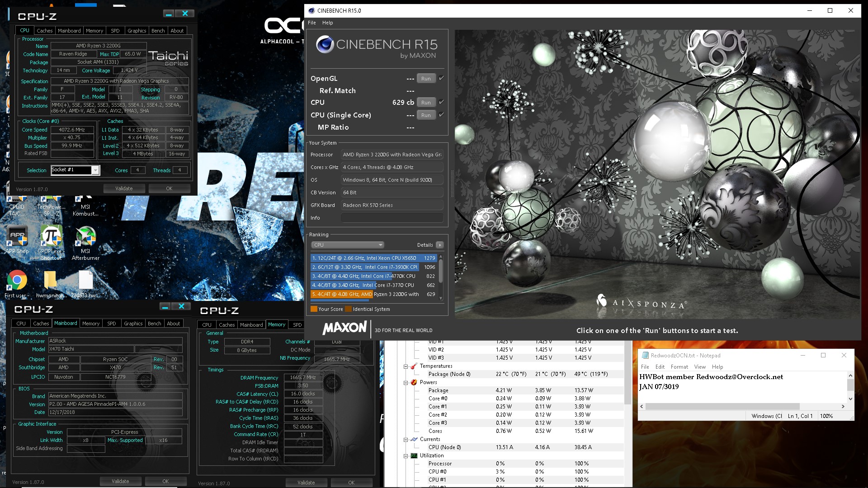Run the OpenGL benchmark
868x488 pixels.
[426, 79]
